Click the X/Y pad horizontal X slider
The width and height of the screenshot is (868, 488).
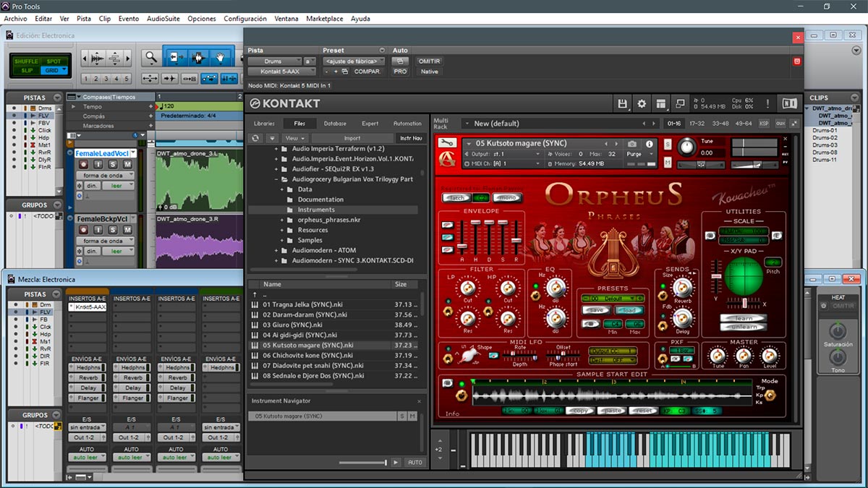tap(743, 302)
